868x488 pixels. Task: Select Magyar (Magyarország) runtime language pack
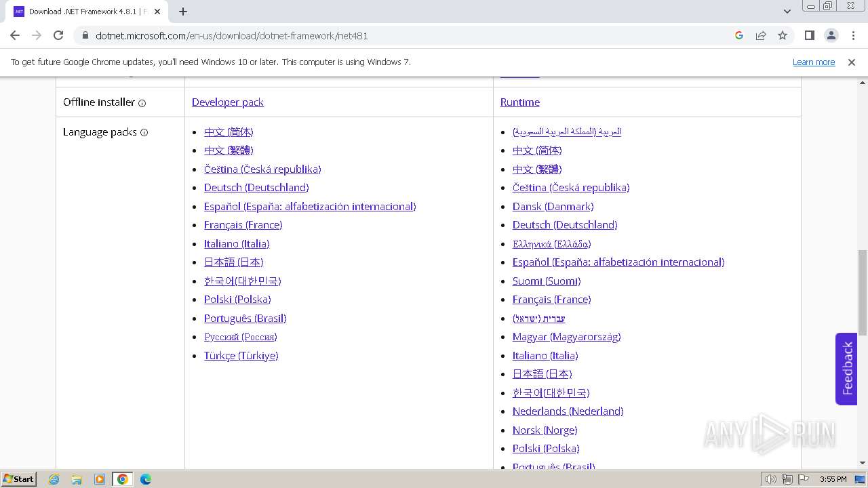(x=567, y=337)
